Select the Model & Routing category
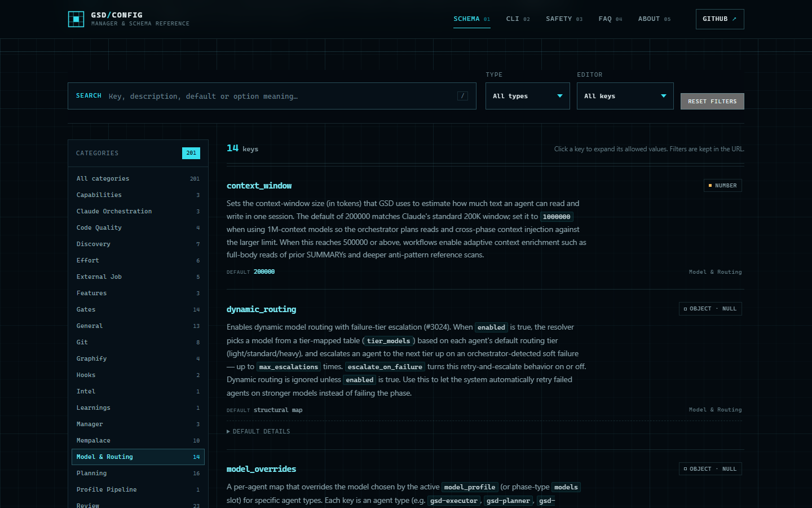The height and width of the screenshot is (508, 812). 138,457
